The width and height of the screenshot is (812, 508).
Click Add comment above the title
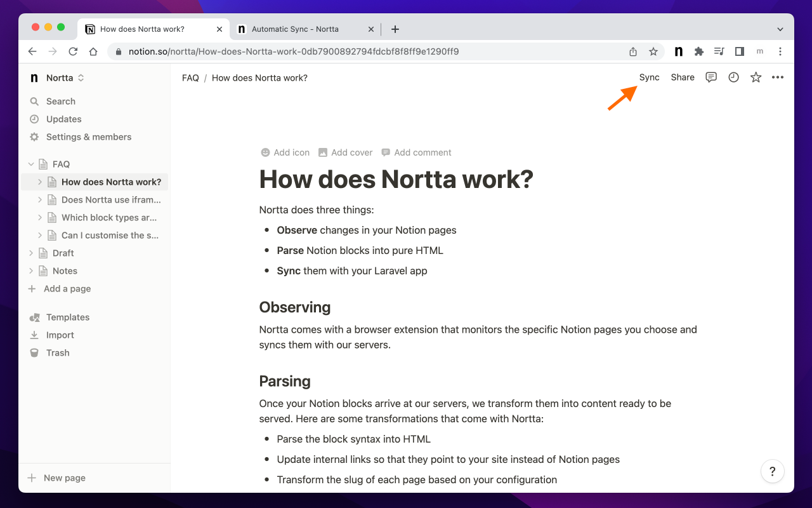[x=416, y=152]
